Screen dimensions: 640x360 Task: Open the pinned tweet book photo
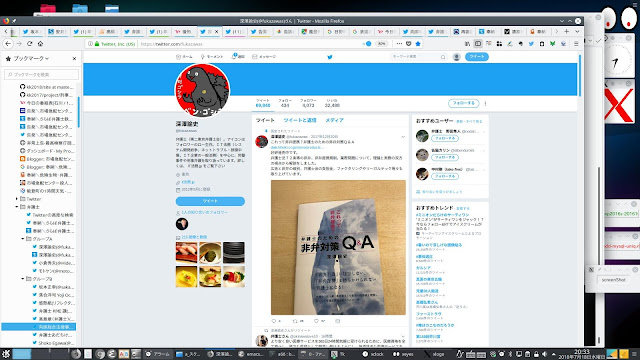[x=338, y=247]
